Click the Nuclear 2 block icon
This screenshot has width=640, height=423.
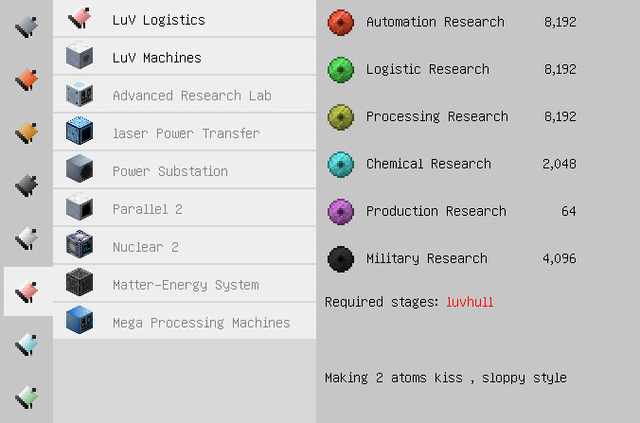[80, 247]
